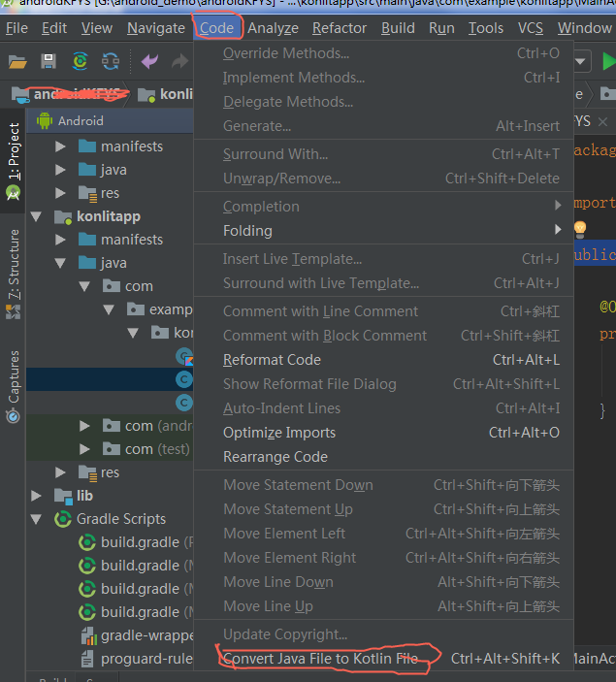Click the Android robot view icon
The image size is (616, 682).
[45, 120]
